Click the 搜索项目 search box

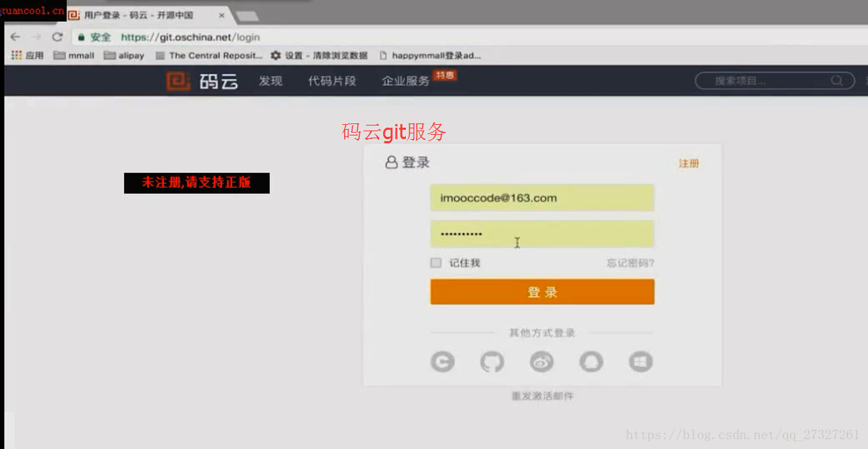tap(774, 81)
